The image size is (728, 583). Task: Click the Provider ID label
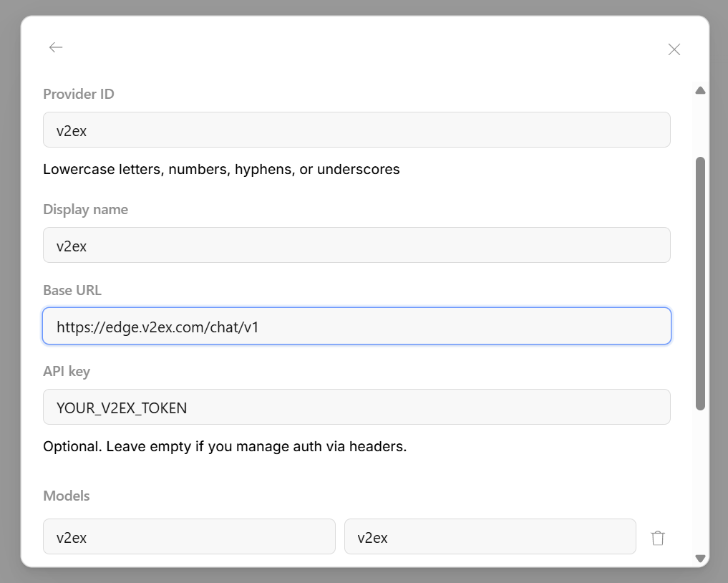click(79, 94)
